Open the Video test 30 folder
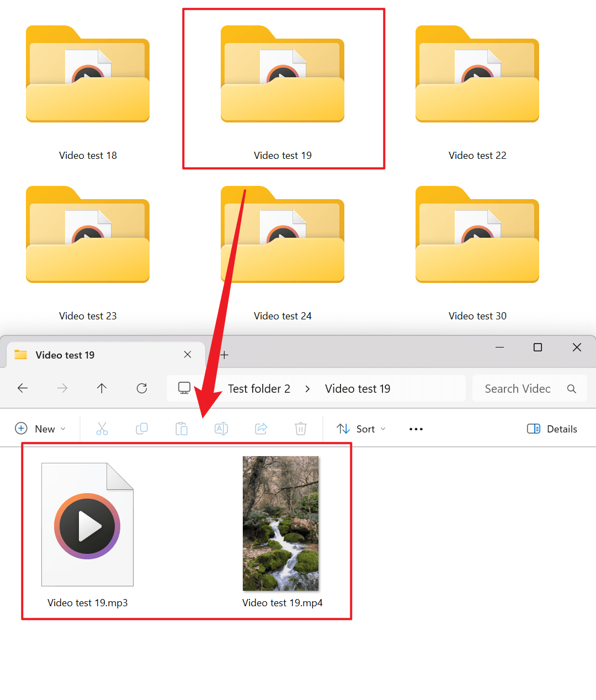Image resolution: width=596 pixels, height=700 pixels. [477, 234]
